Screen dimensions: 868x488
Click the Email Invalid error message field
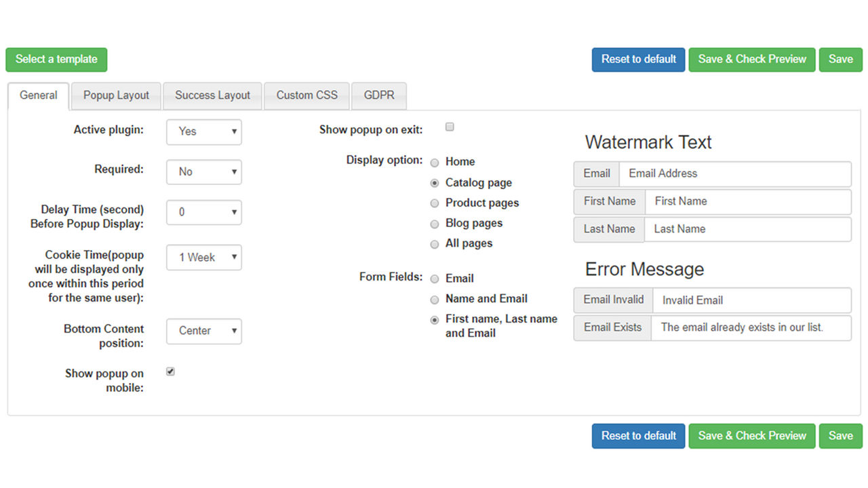pos(751,300)
